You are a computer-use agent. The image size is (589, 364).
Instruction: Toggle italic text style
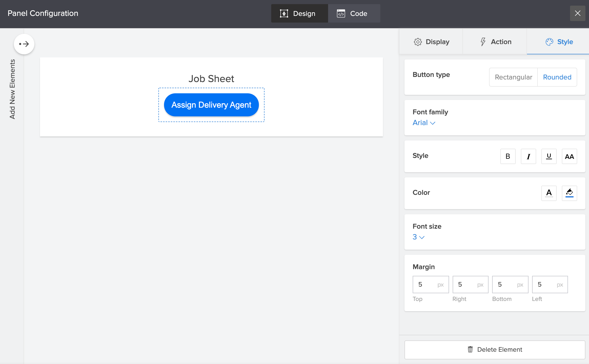coord(528,156)
